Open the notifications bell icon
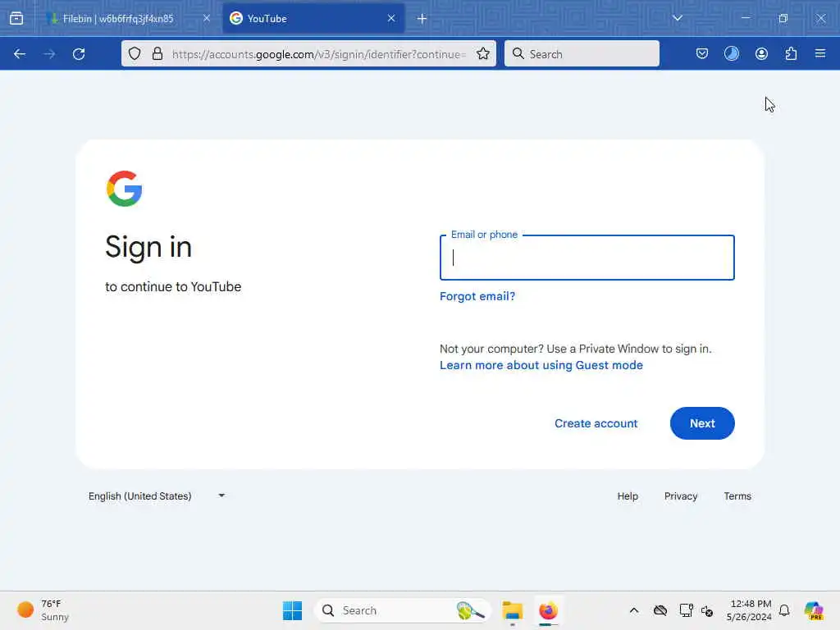 point(784,610)
